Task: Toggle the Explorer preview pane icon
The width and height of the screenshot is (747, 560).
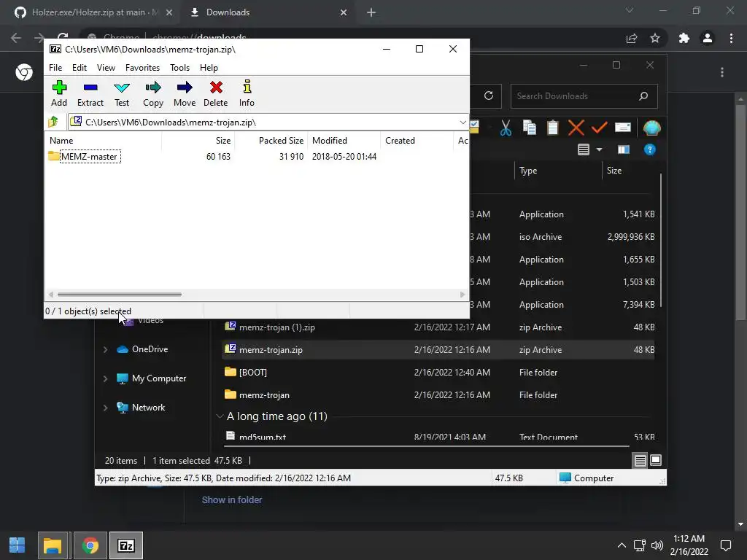Action: point(623,149)
